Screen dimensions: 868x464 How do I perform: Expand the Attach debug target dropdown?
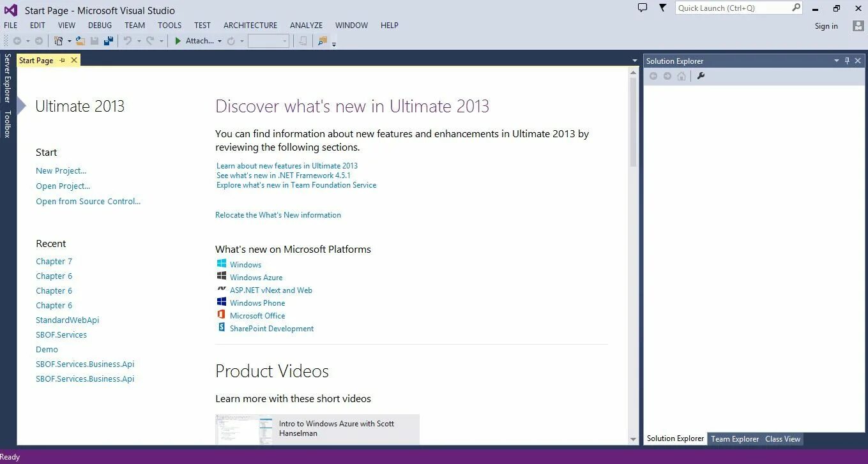[x=220, y=41]
